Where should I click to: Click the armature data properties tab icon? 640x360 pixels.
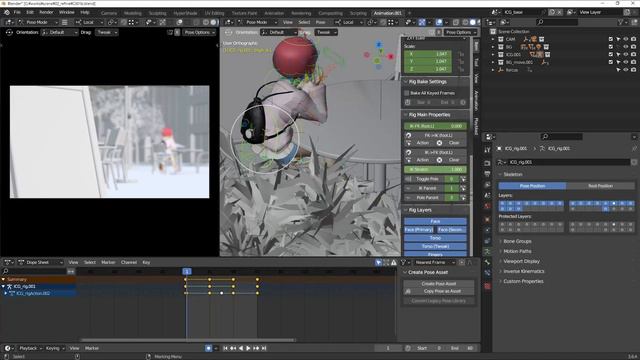[487, 251]
